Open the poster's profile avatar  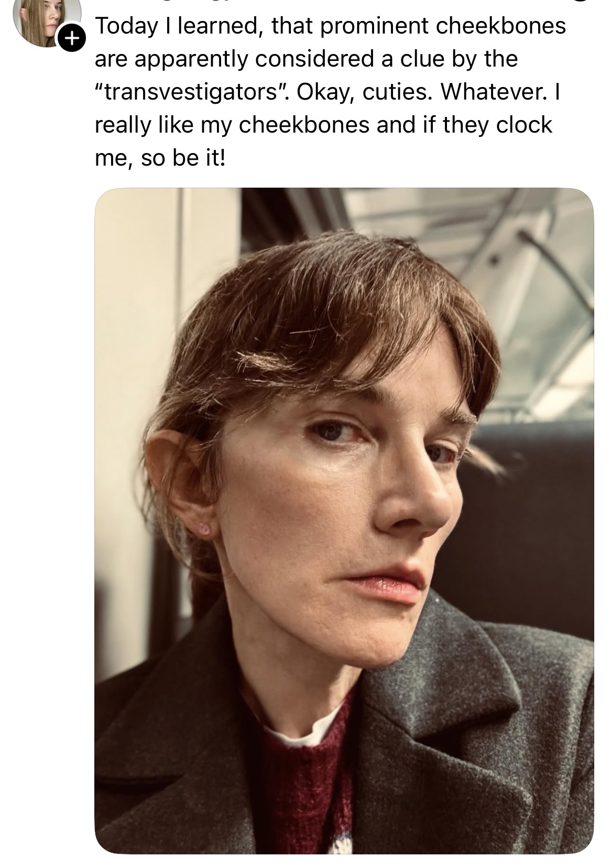[x=47, y=21]
